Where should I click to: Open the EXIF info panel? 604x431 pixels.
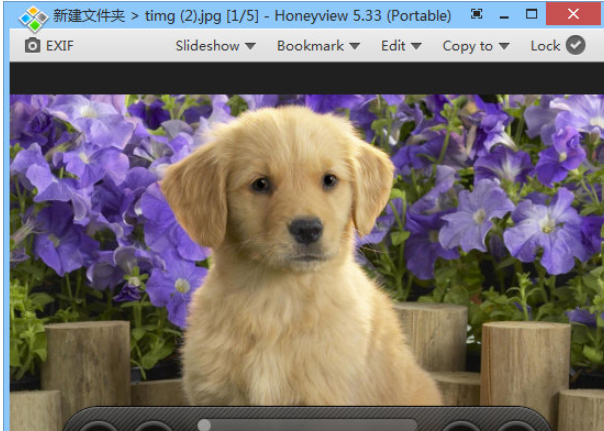click(49, 46)
